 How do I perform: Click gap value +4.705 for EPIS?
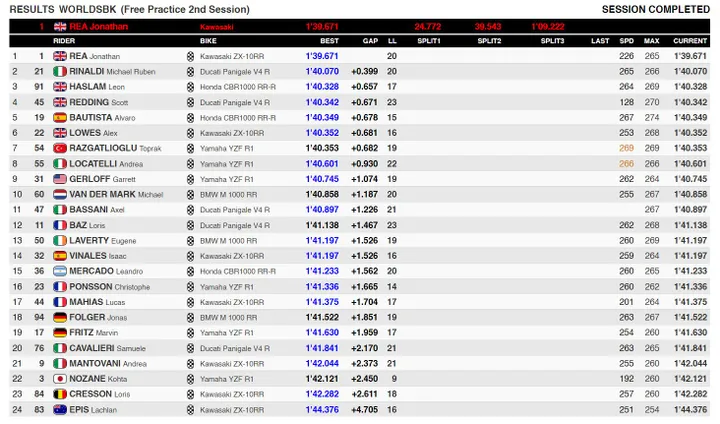point(364,410)
